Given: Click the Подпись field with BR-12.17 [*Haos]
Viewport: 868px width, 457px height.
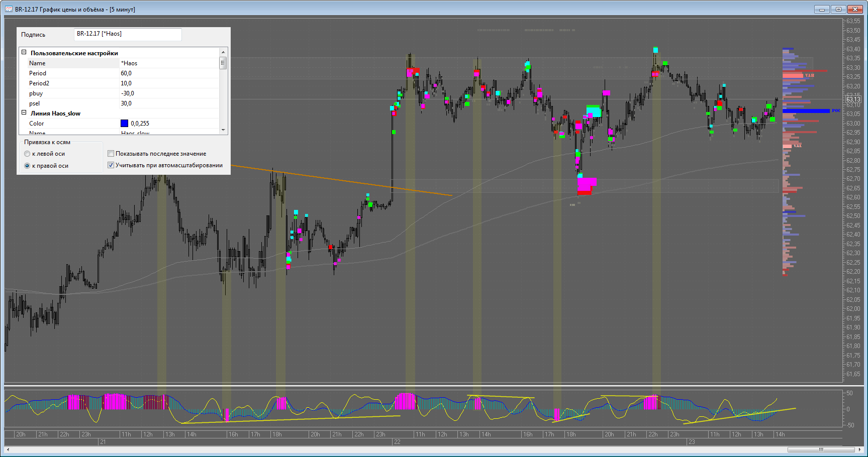Looking at the screenshot, I should click(128, 34).
